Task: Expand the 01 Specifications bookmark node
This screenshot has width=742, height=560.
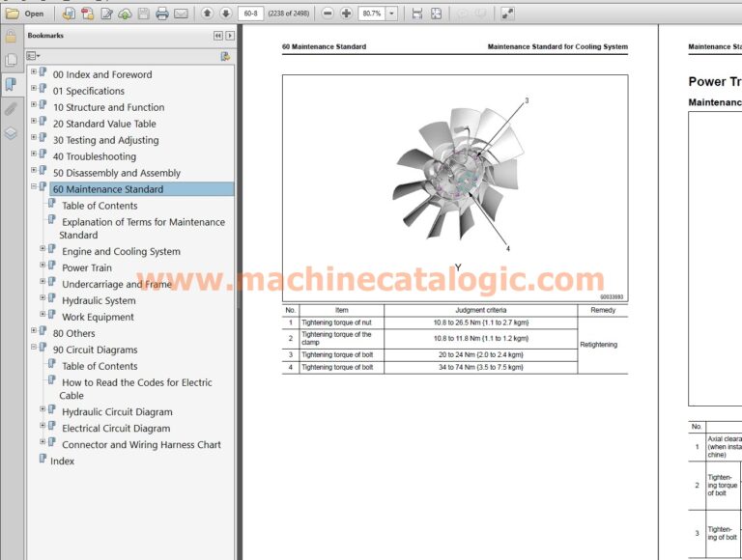Action: [x=34, y=88]
